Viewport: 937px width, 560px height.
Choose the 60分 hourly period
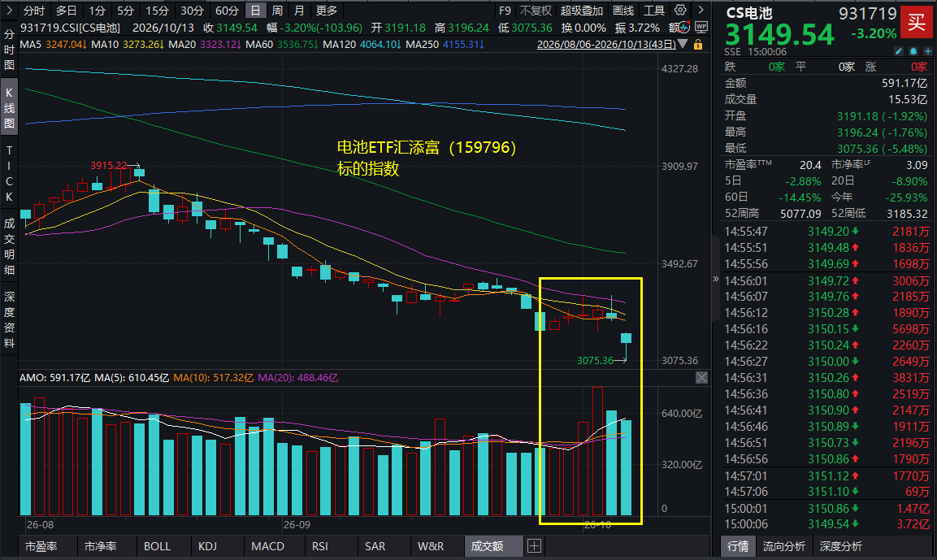click(x=227, y=11)
